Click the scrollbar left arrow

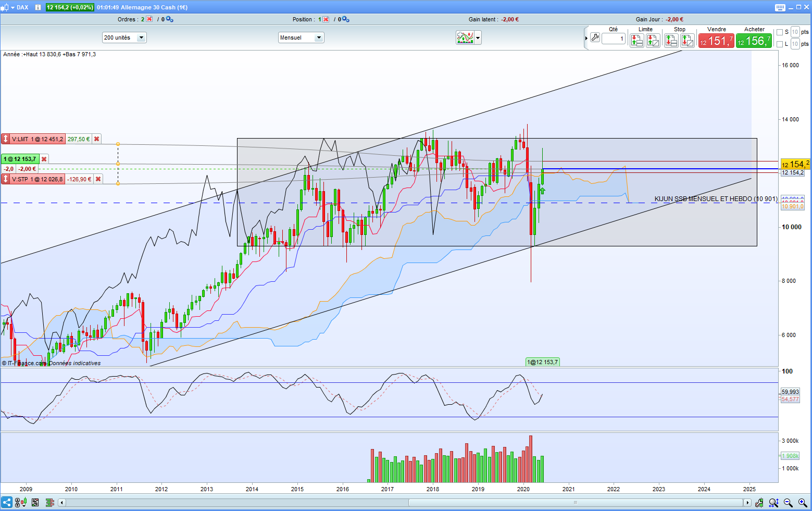click(x=62, y=503)
